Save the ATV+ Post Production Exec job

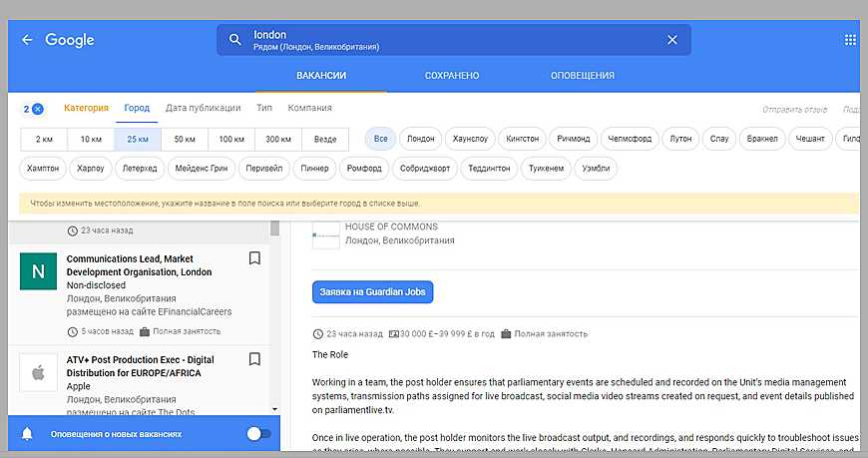(254, 359)
